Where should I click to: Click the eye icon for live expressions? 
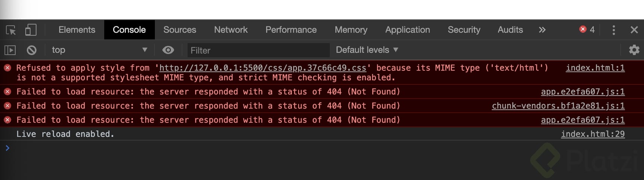[x=168, y=50]
